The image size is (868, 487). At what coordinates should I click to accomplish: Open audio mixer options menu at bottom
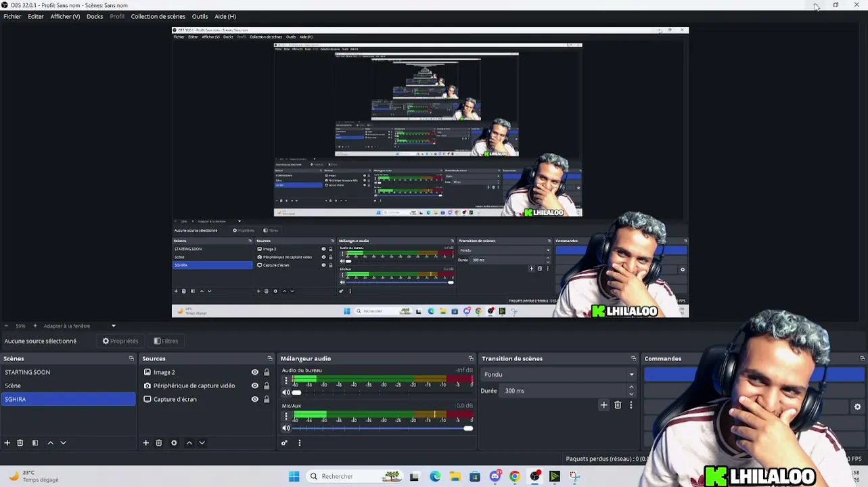point(299,443)
